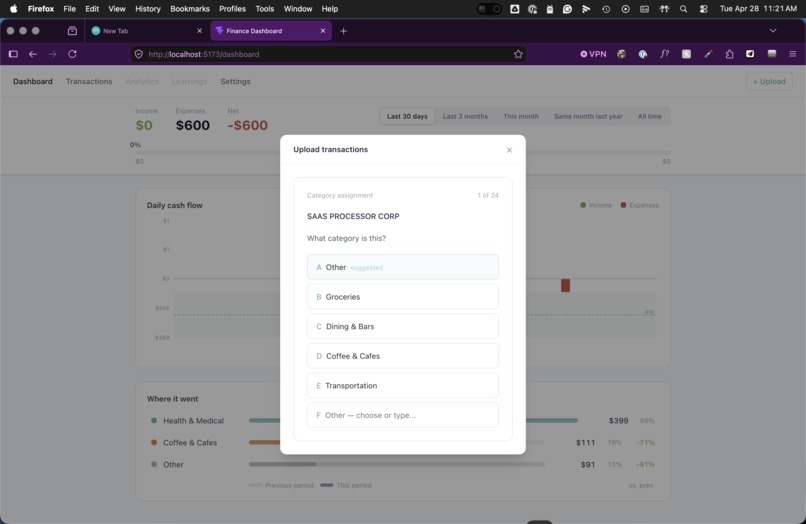Open the Dashboard nav tab
The image size is (806, 524).
33,81
